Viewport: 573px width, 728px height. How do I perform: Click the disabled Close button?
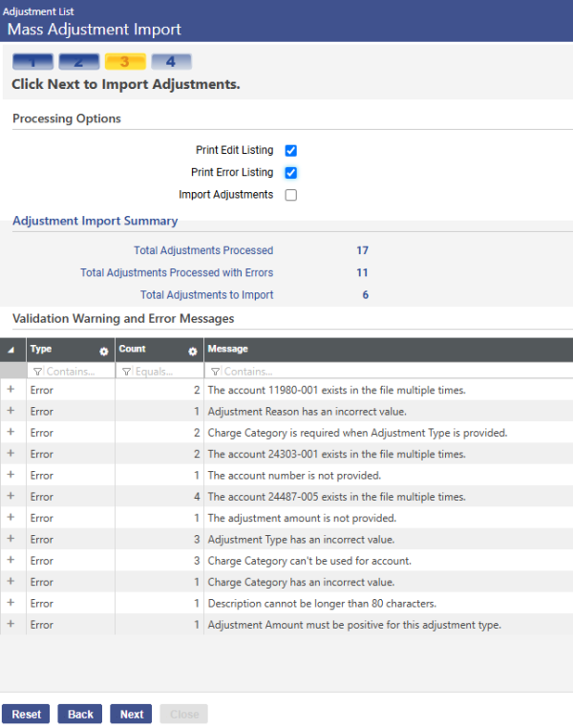click(x=183, y=714)
